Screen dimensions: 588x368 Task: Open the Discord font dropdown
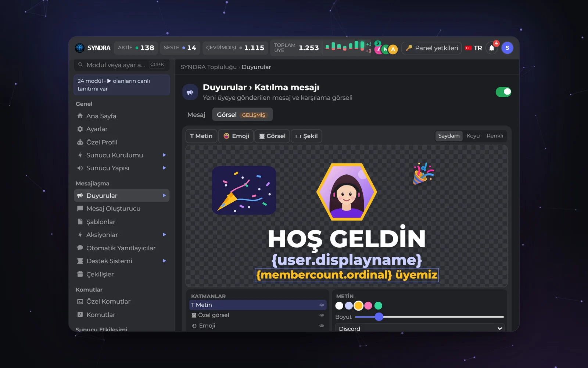coord(420,328)
